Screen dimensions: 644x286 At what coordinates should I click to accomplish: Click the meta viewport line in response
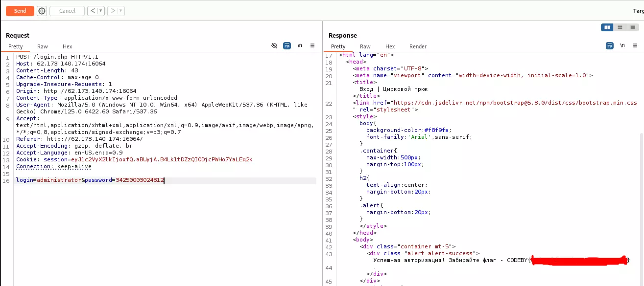point(473,76)
